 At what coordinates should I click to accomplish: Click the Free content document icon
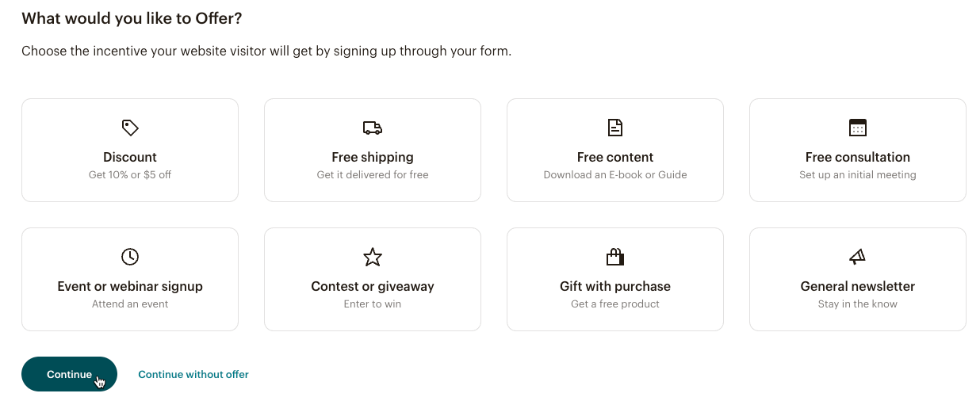(615, 128)
